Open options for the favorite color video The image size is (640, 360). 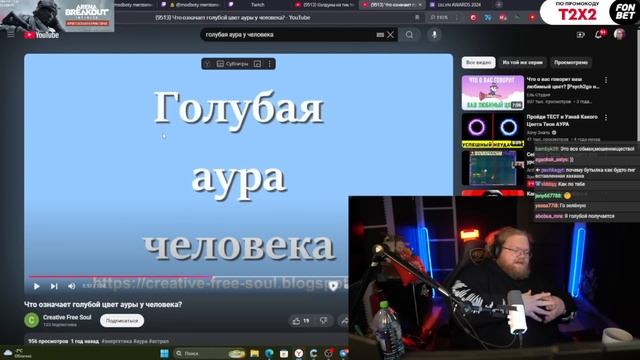point(606,80)
